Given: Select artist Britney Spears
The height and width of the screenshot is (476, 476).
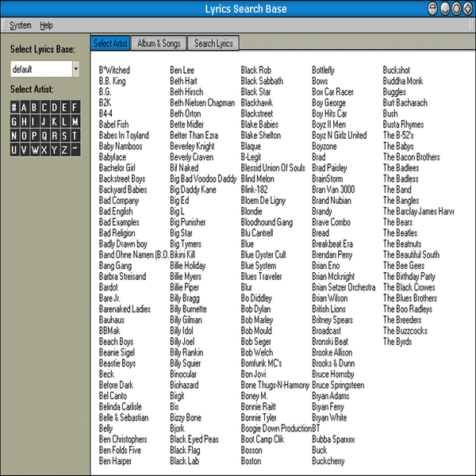Looking at the screenshot, I should coord(332,320).
